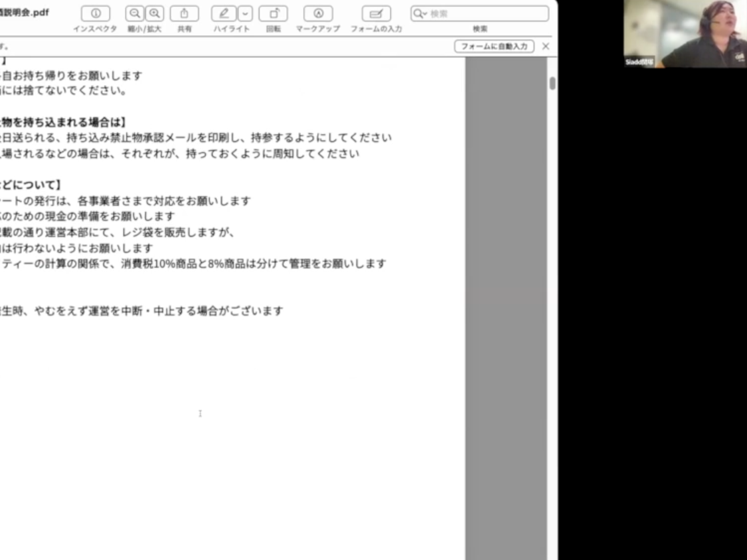Viewport: 747px width, 560px height.
Task: Click the PDF file name in title bar
Action: 25,13
